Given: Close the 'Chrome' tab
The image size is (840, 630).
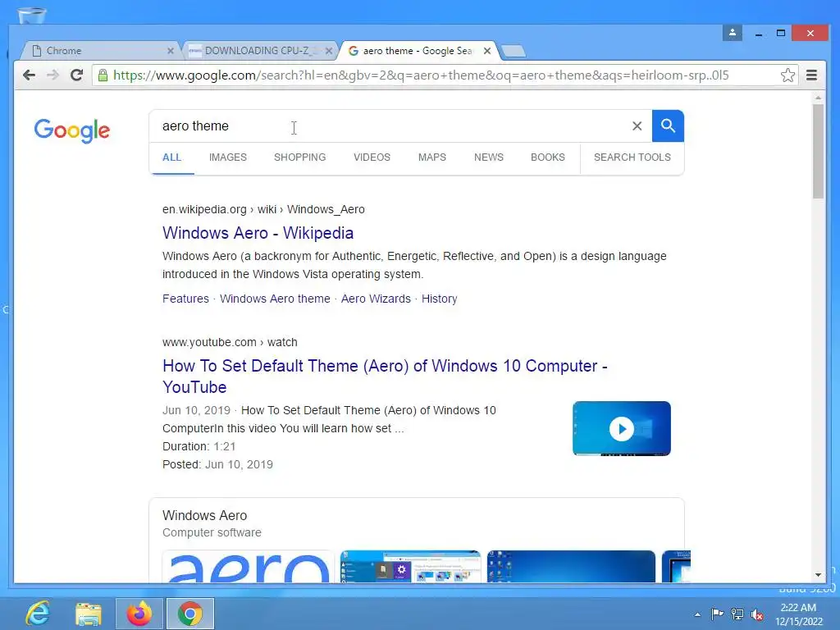Looking at the screenshot, I should click(171, 51).
